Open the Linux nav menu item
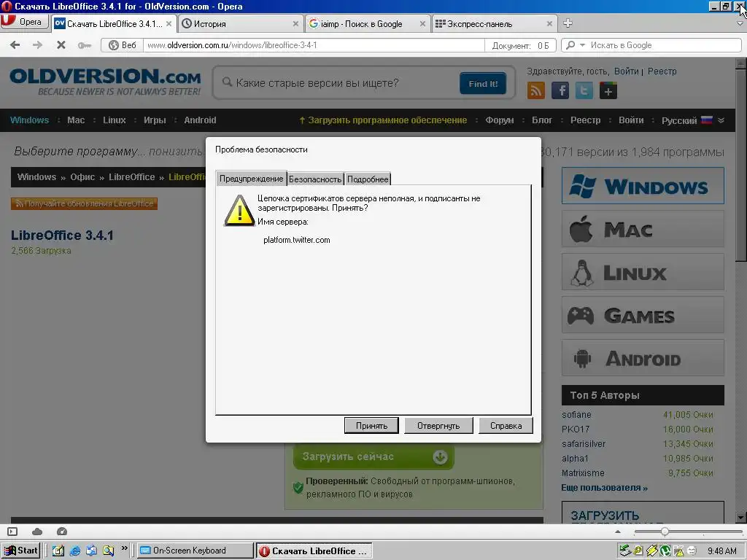Viewport: 747px width, 560px height. [115, 120]
